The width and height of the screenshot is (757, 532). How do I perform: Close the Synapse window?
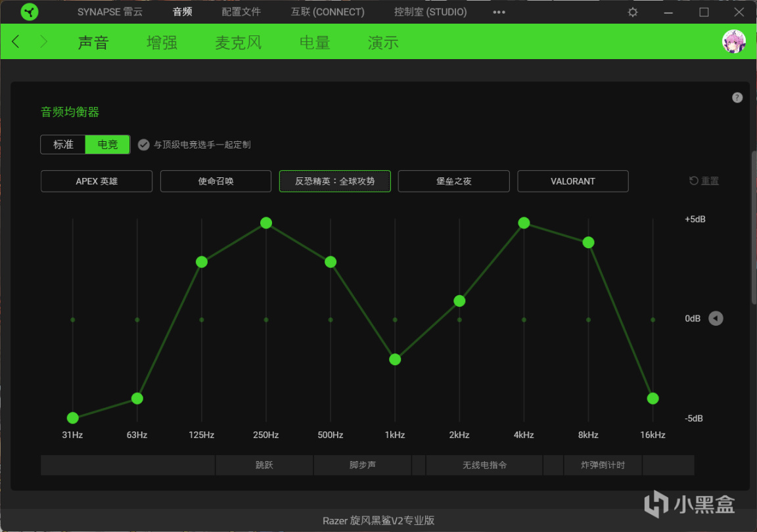click(x=739, y=12)
